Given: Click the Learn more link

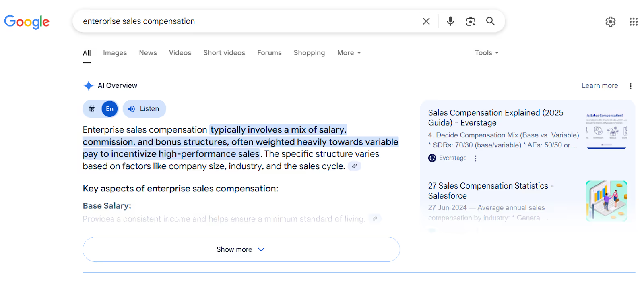Looking at the screenshot, I should coord(599,85).
